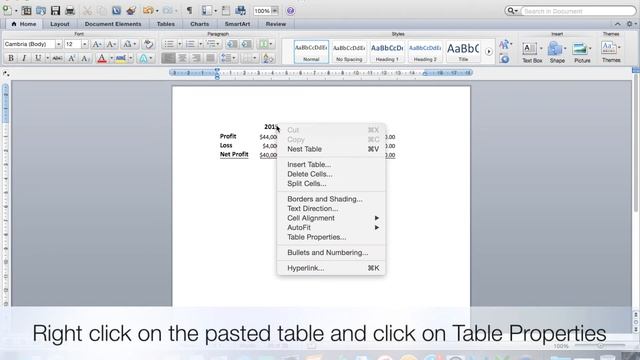Toggle Subscript formatting
This screenshot has height=360, width=640.
tap(84, 58)
